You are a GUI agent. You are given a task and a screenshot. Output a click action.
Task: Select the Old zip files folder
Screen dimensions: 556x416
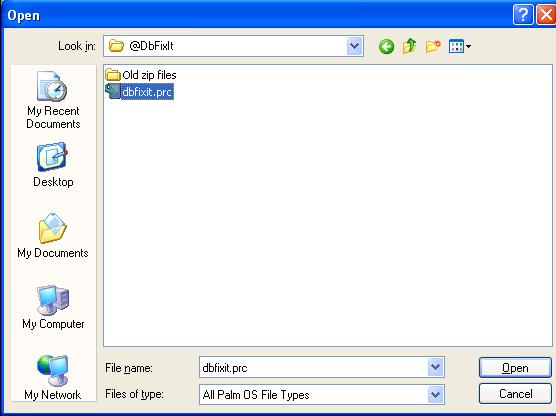141,75
